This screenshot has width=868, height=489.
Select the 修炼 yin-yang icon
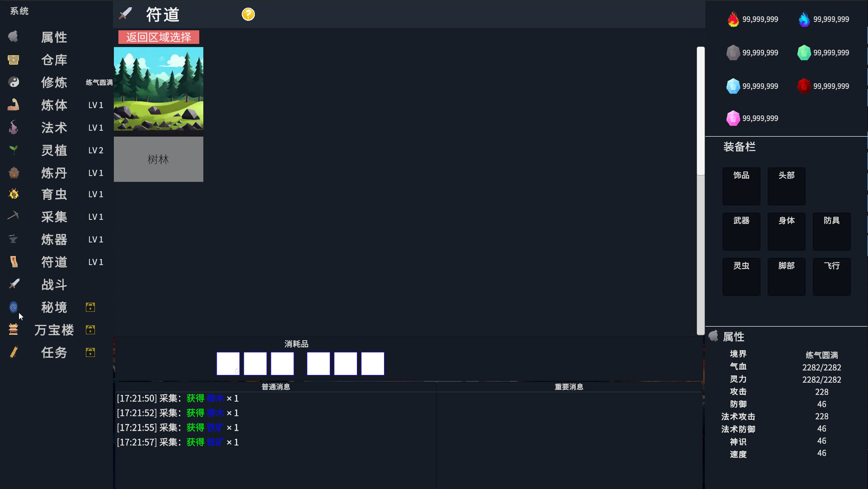(x=14, y=82)
